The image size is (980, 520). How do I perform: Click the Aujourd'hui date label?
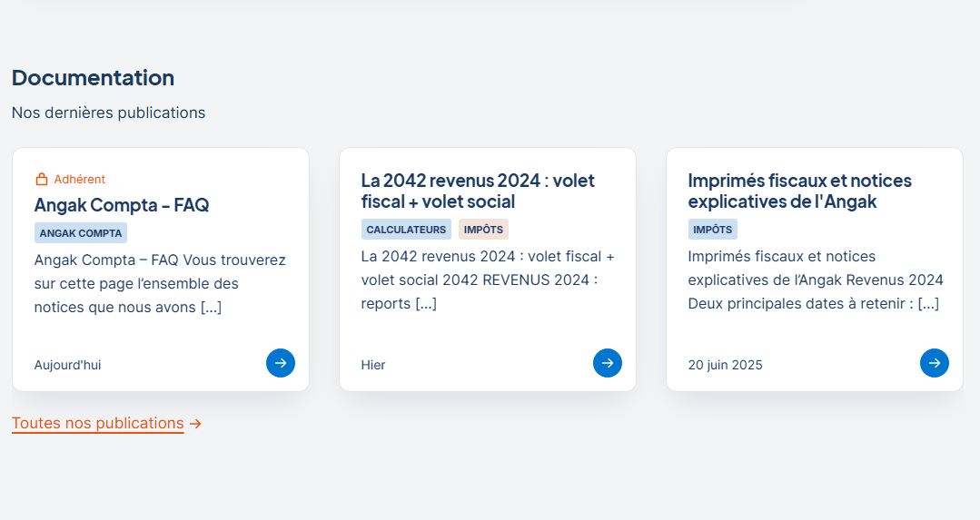(x=67, y=365)
